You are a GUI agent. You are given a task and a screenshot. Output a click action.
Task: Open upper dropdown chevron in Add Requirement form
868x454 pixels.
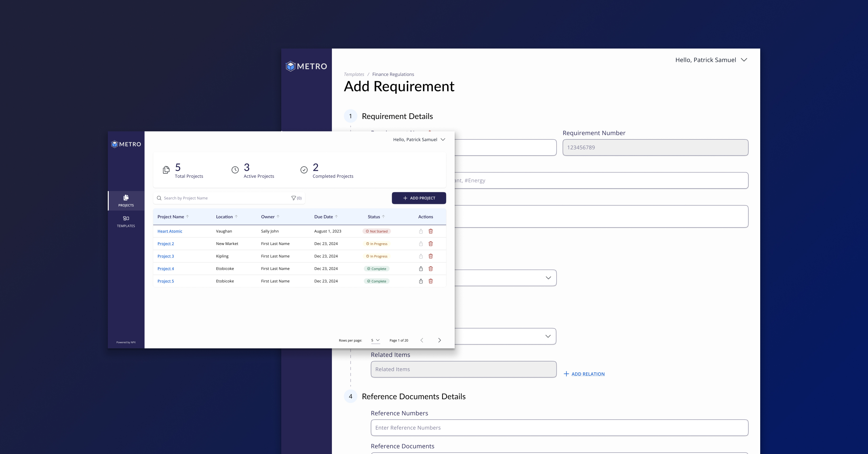(x=548, y=278)
